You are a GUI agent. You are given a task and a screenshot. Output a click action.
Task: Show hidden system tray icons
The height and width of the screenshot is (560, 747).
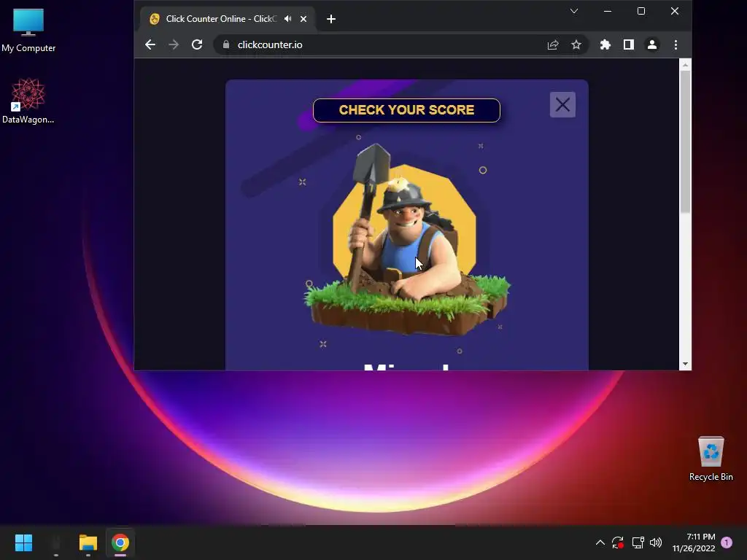click(600, 542)
